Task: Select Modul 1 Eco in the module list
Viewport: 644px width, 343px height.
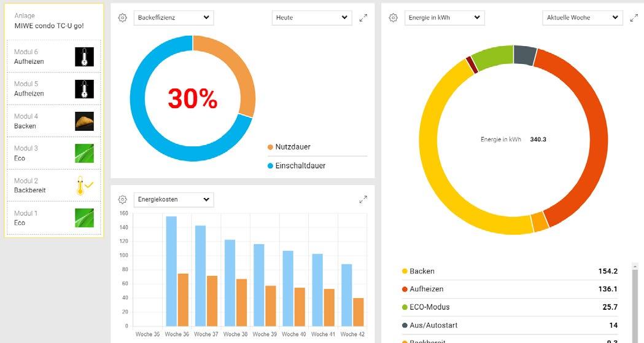Action: pyautogui.click(x=54, y=218)
